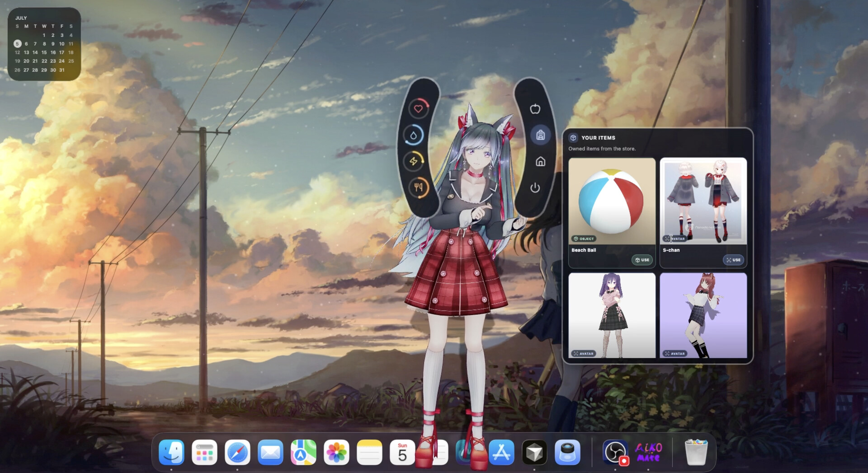Click the OBJECT tag on Beach Ball
Image resolution: width=868 pixels, height=473 pixels.
coord(584,239)
